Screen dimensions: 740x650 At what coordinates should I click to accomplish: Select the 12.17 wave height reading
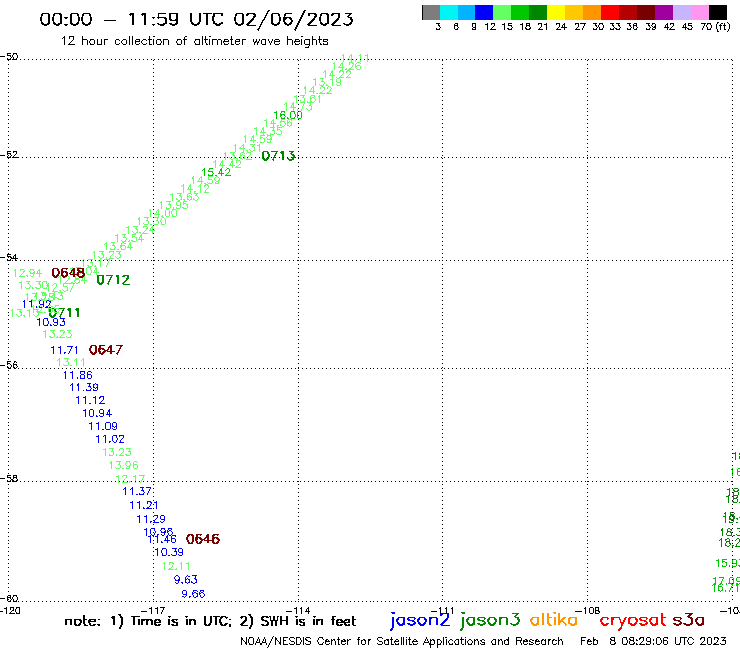tap(130, 479)
